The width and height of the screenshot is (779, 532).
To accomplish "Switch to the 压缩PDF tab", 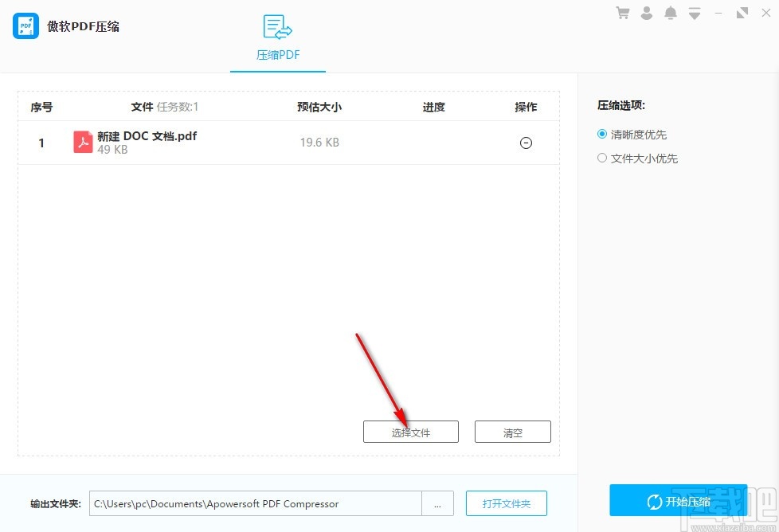I will (277, 55).
